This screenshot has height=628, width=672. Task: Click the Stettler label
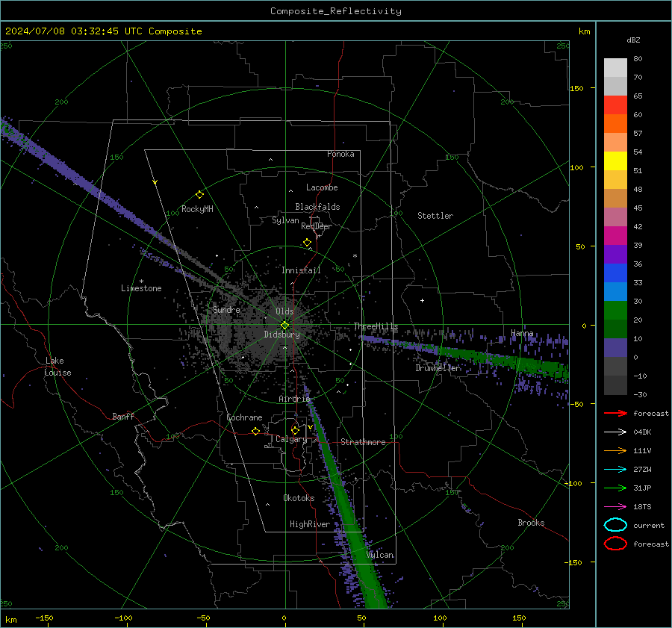point(435,216)
